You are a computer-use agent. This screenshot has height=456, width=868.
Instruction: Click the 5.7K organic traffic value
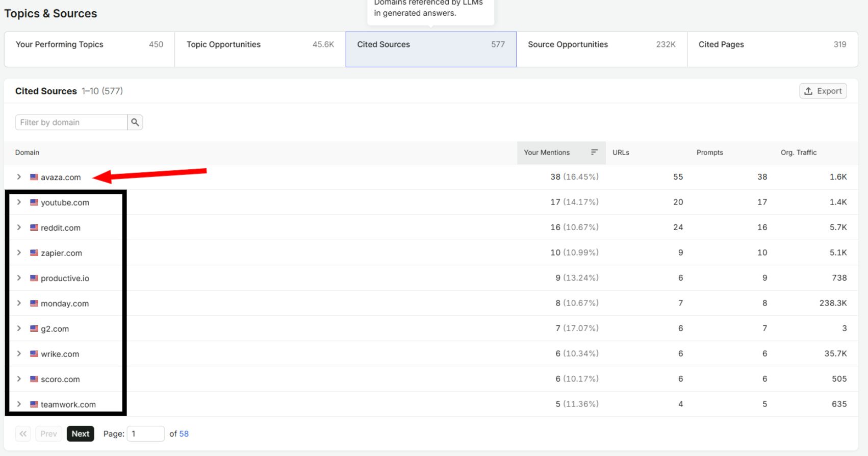(x=838, y=227)
